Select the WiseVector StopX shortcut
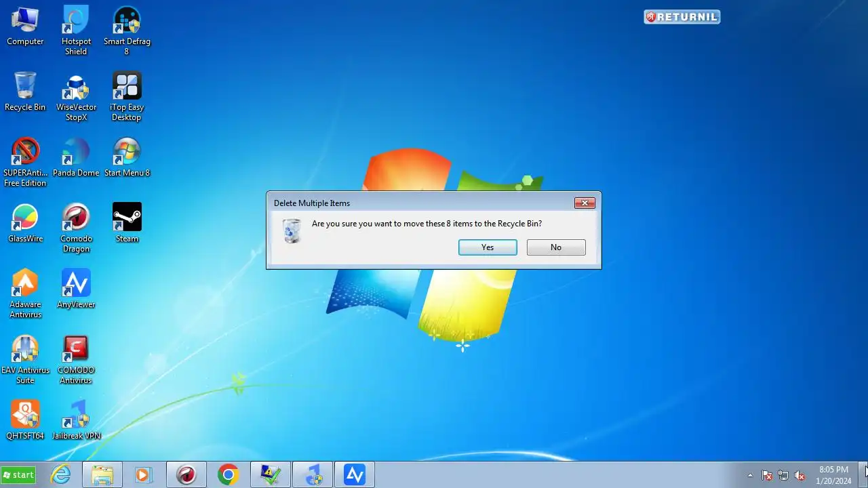Viewport: 868px width, 488px height. tap(76, 97)
